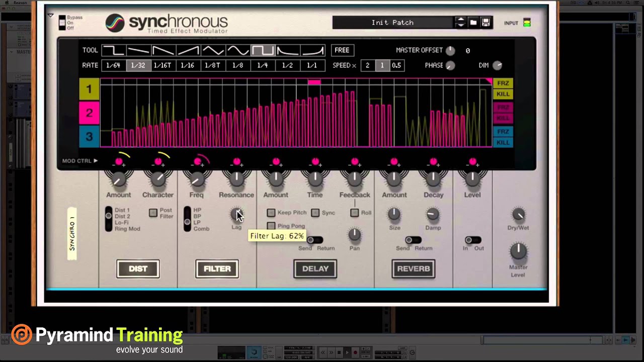Set rate to 1/4
Viewport: 644px width, 362px height.
coord(263,65)
